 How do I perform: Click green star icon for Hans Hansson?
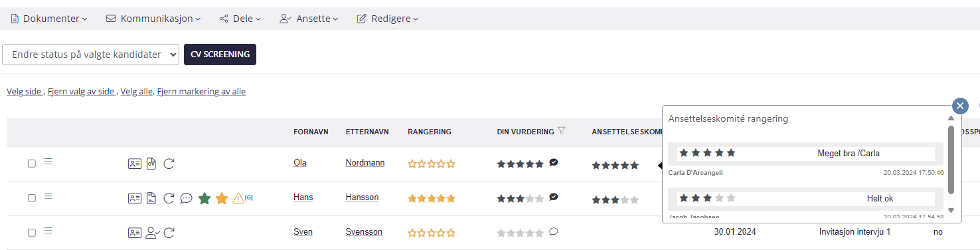(204, 198)
